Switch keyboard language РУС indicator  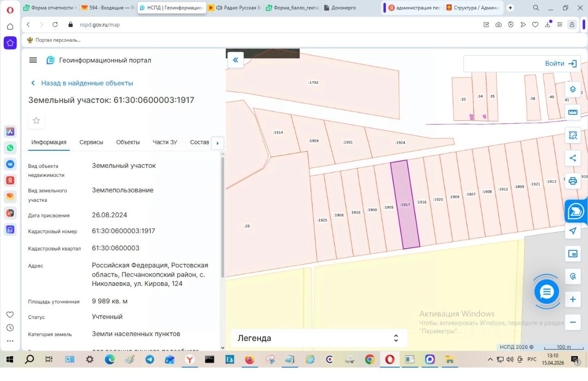532,359
